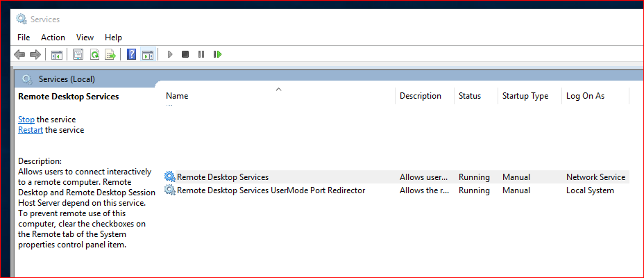Image resolution: width=644 pixels, height=278 pixels.
Task: Sort by the Startup Type column header
Action: (x=529, y=96)
